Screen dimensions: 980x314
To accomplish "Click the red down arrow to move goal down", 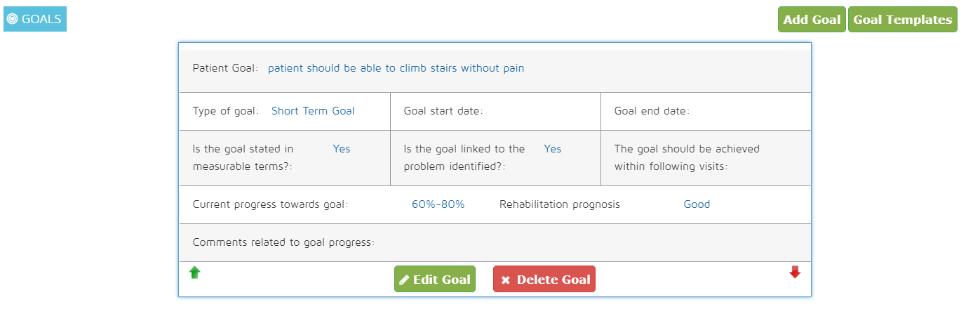I will (x=795, y=273).
